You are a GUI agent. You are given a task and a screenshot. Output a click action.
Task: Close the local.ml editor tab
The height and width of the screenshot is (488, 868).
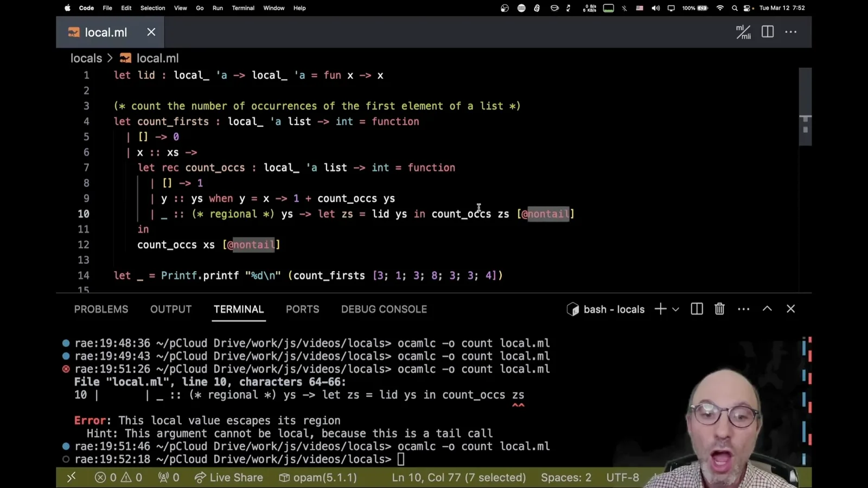click(151, 32)
